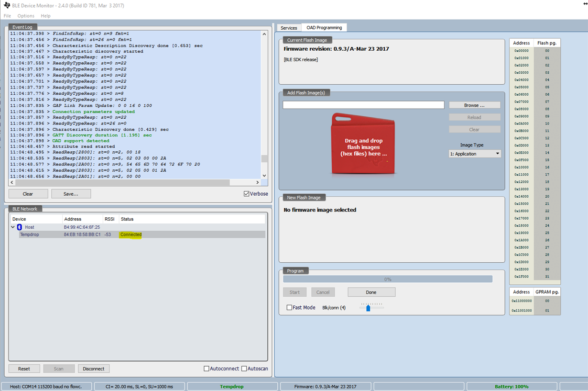Click the Save... button under Event Log

(71, 194)
